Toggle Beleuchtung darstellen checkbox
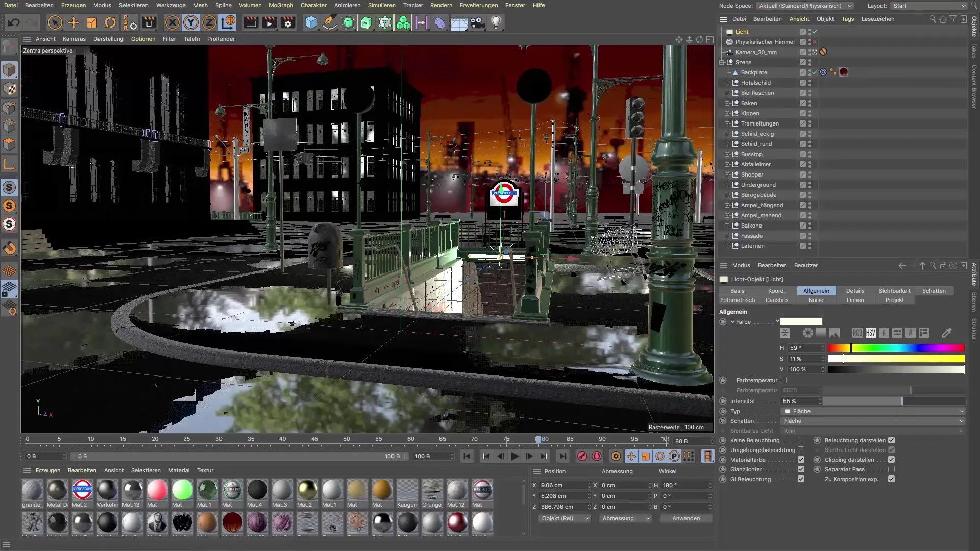This screenshot has height=551, width=980. click(891, 440)
